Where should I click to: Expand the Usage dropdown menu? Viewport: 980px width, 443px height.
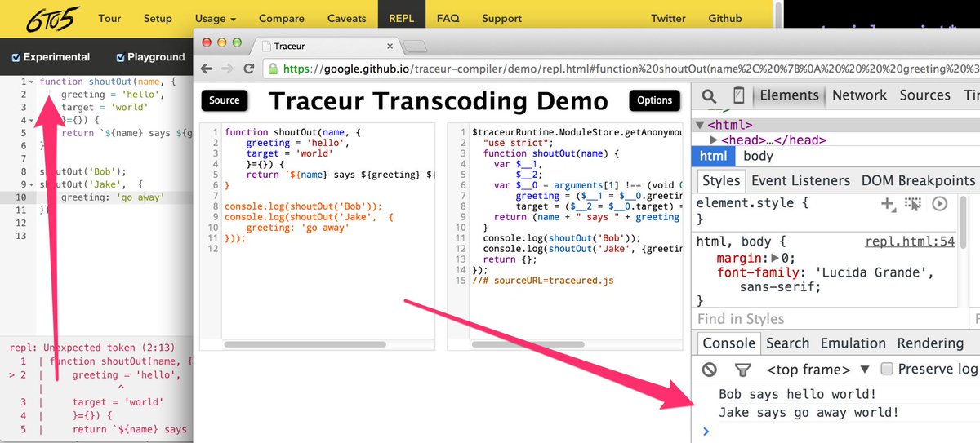[216, 18]
